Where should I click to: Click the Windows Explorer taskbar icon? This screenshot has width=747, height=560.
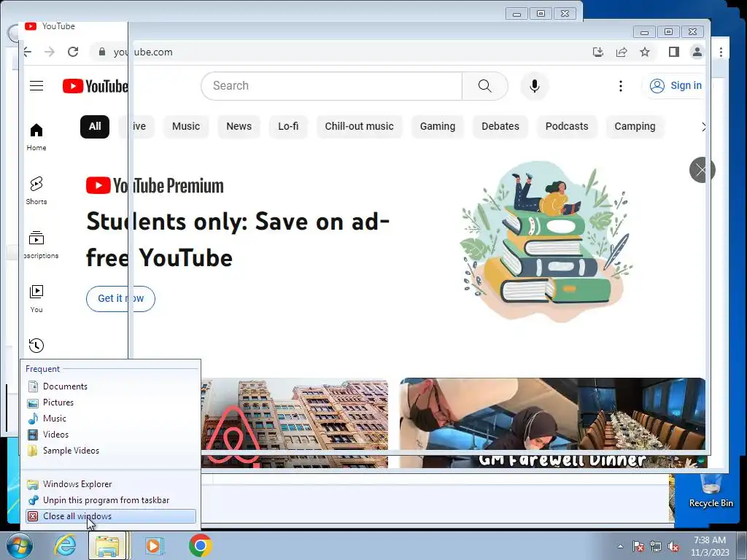(108, 545)
